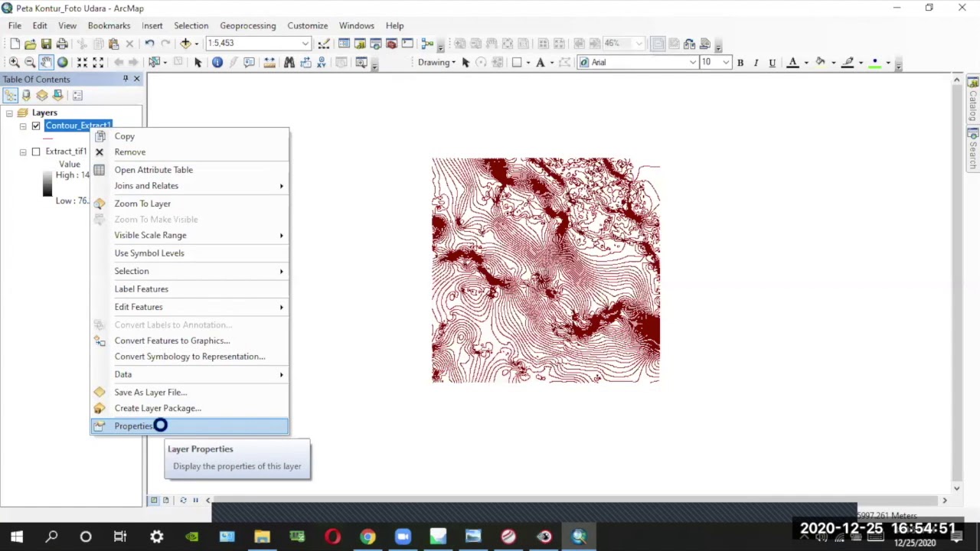Click the Identify tool icon

pyautogui.click(x=217, y=62)
